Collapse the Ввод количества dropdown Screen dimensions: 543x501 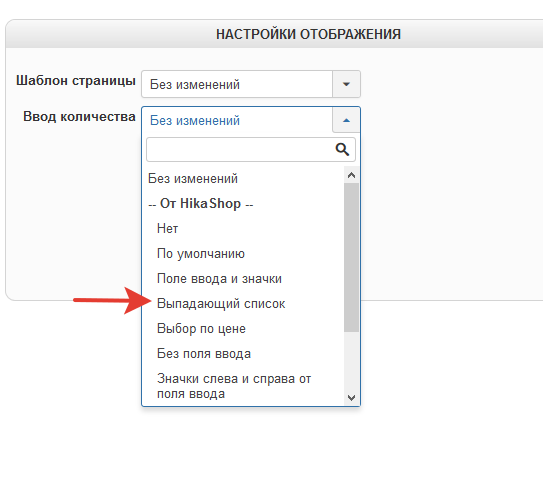coord(251,120)
